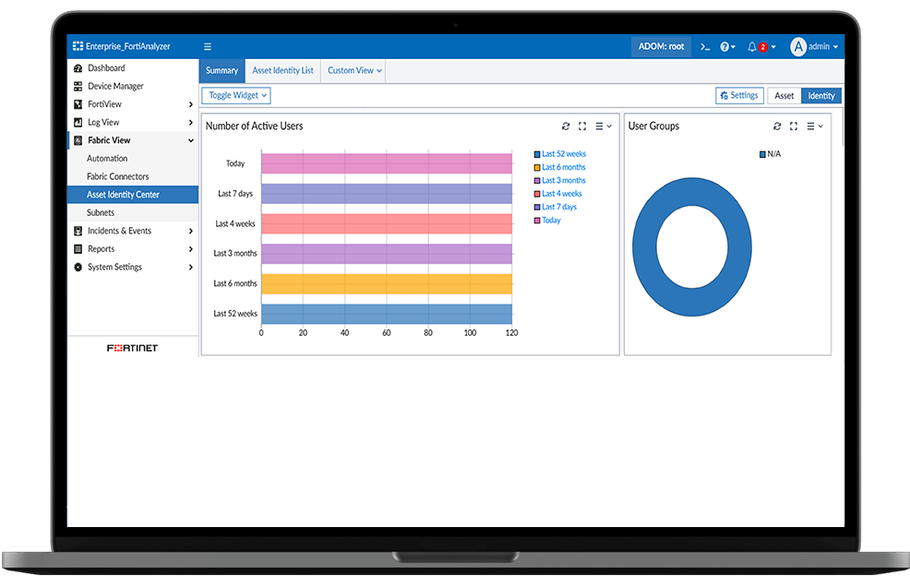Click the red Last 4 weeks bar
The image size is (910, 588).
click(x=387, y=223)
